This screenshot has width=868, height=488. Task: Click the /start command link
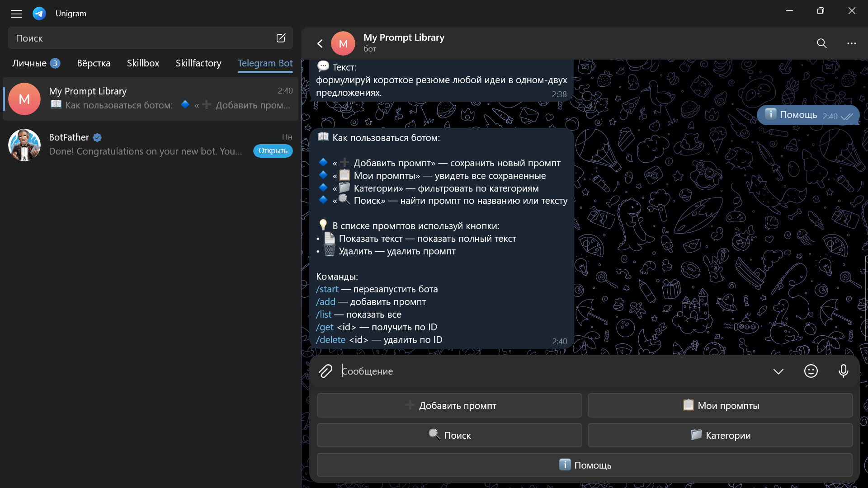[x=327, y=289]
